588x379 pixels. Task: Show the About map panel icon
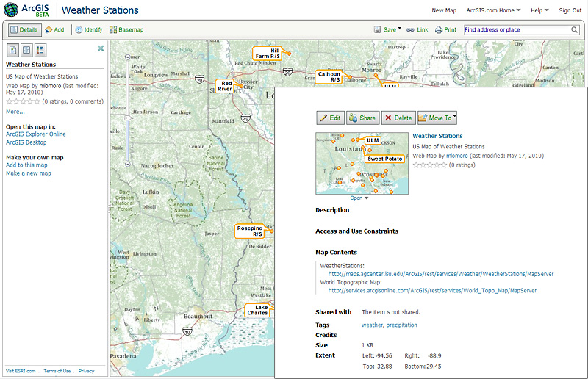click(x=12, y=49)
